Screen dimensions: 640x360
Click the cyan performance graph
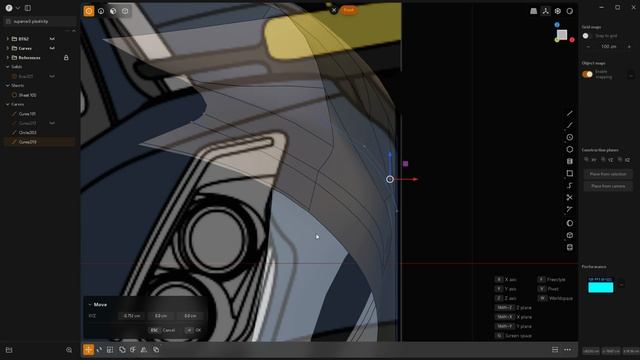(600, 287)
